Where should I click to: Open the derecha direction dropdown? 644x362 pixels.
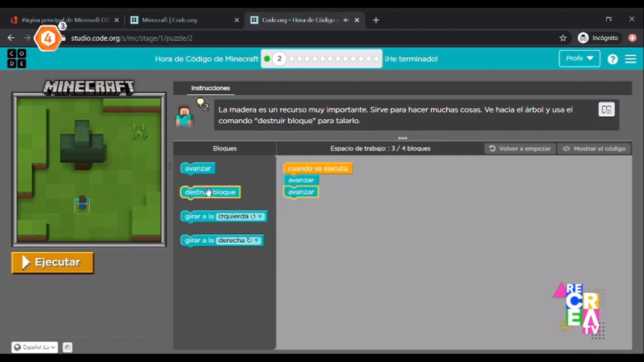coord(257,240)
